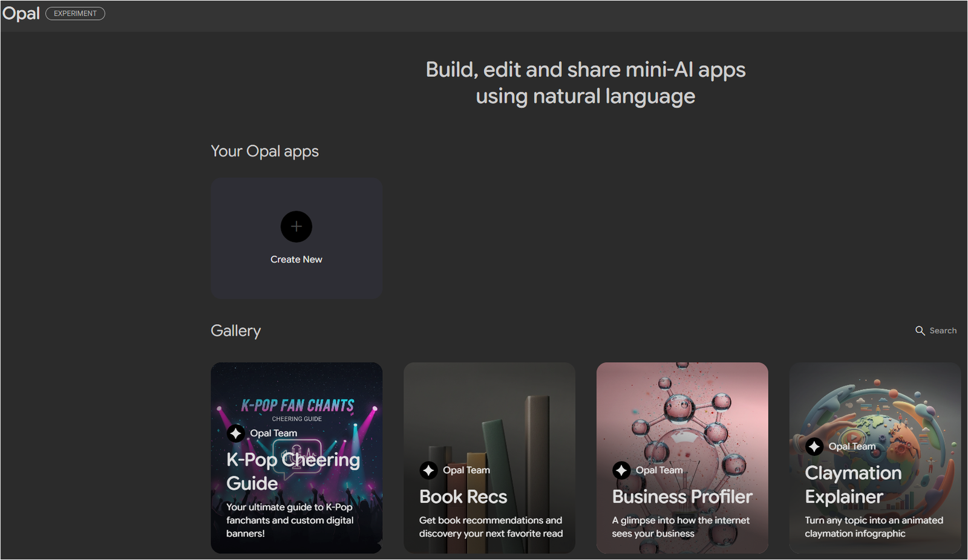Click the plus icon to create new app
This screenshot has width=968, height=560.
[x=296, y=227]
